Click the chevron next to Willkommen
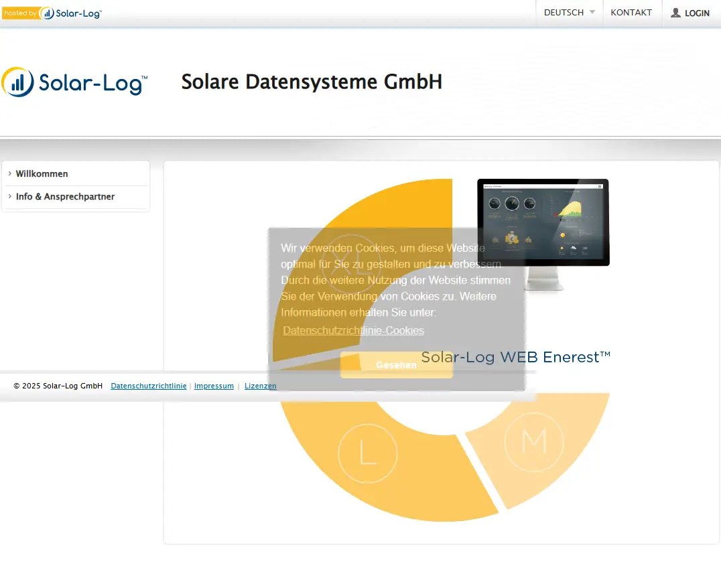This screenshot has height=588, width=721. point(9,173)
